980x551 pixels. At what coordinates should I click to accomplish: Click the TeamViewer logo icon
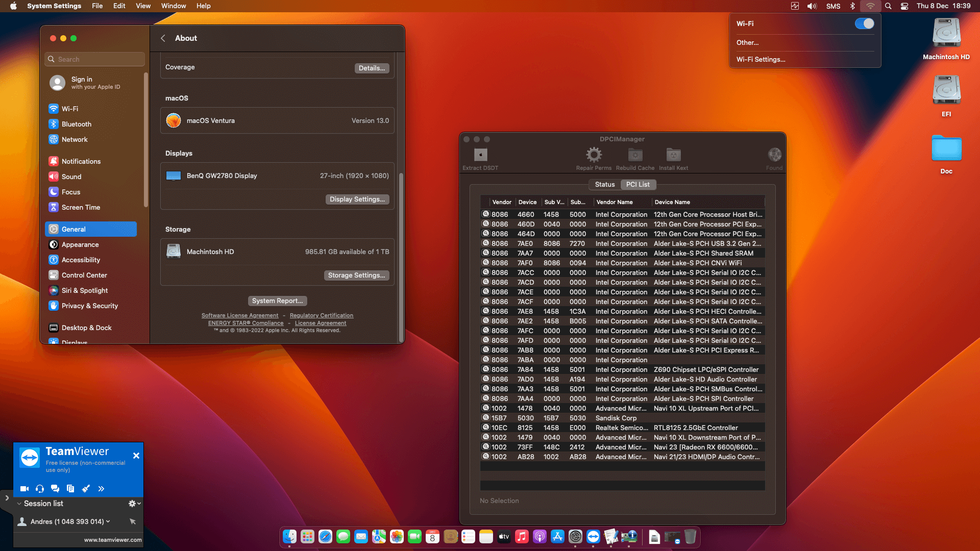point(30,458)
